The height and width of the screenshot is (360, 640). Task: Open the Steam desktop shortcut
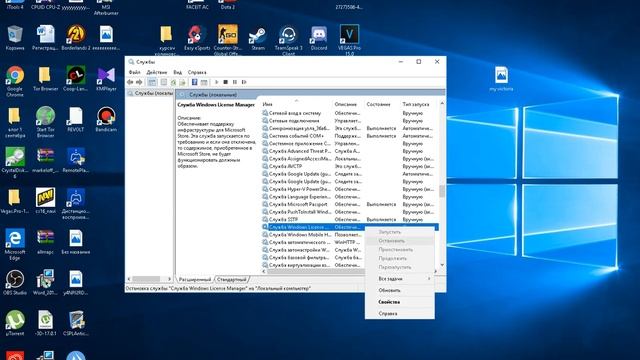click(258, 38)
